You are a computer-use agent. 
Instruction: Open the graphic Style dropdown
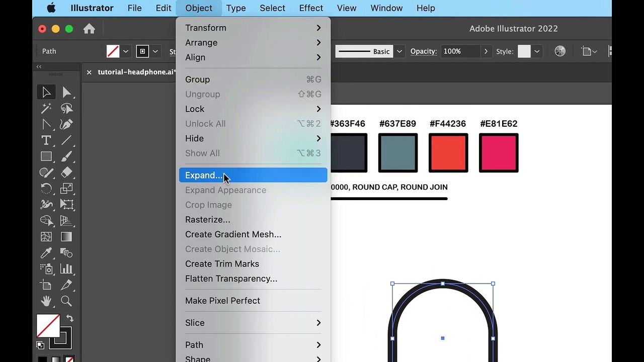point(537,51)
